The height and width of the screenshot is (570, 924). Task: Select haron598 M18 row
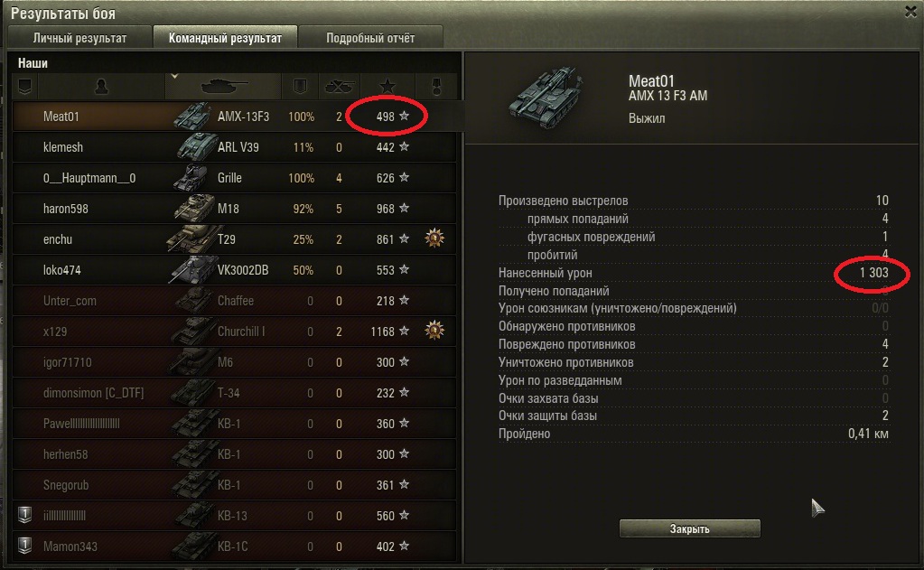235,209
